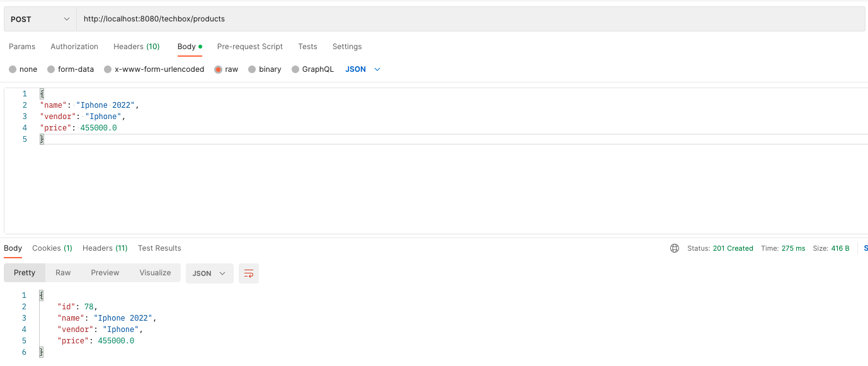Click the request body price 455000.0 line

78,128
